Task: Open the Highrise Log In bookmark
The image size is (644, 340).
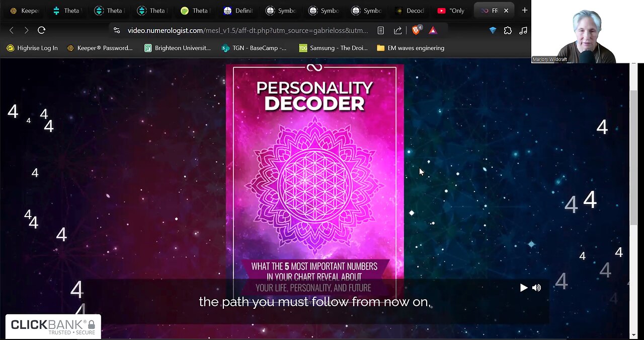Action: pyautogui.click(x=32, y=48)
